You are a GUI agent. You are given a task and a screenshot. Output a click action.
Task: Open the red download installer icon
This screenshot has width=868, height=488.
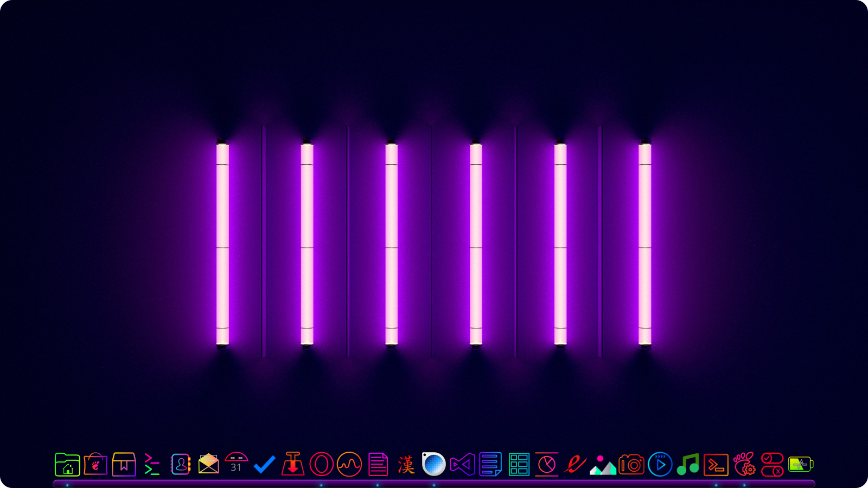pyautogui.click(x=293, y=464)
